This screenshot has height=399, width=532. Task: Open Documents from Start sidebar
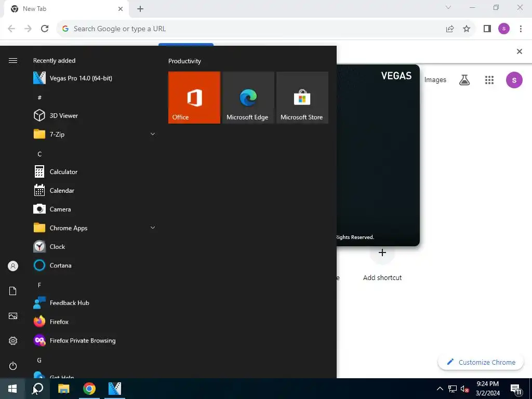(x=13, y=291)
